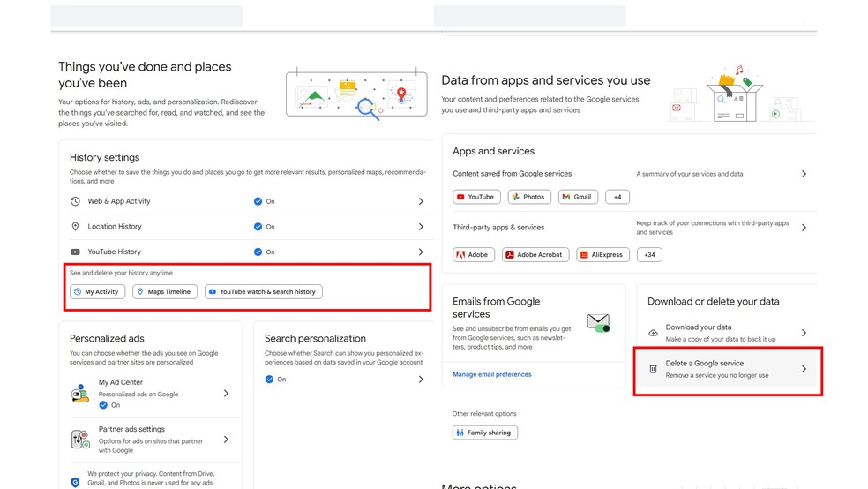Click the Partner ads settings icon
Viewport: 868px width, 489px height.
[80, 439]
